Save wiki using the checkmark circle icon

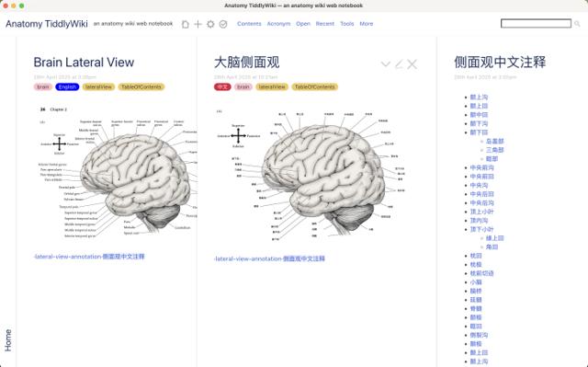(x=223, y=24)
